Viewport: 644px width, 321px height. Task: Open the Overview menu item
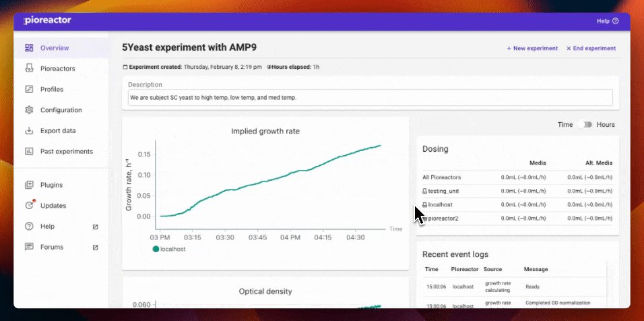[x=61, y=48]
